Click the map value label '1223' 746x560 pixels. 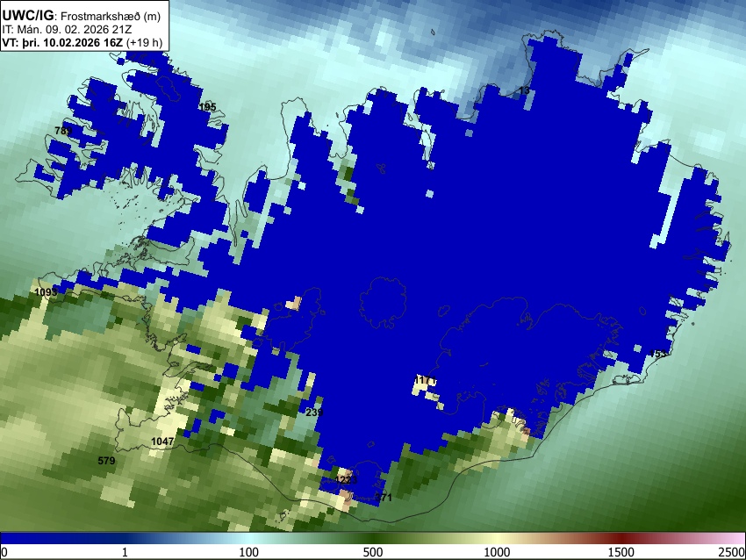point(346,479)
